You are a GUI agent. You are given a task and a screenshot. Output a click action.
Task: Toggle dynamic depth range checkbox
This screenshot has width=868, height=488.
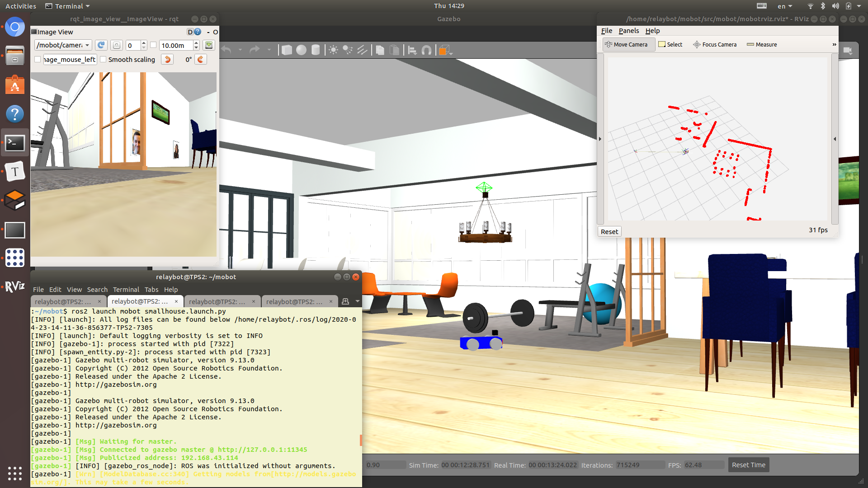(153, 45)
